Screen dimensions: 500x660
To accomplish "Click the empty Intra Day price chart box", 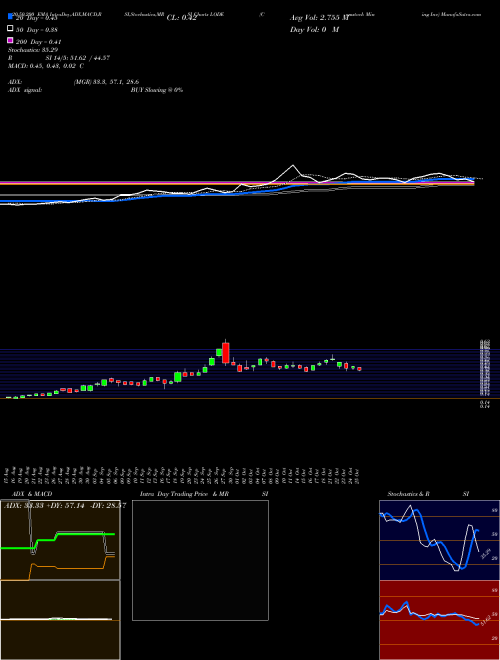I will (x=200, y=560).
